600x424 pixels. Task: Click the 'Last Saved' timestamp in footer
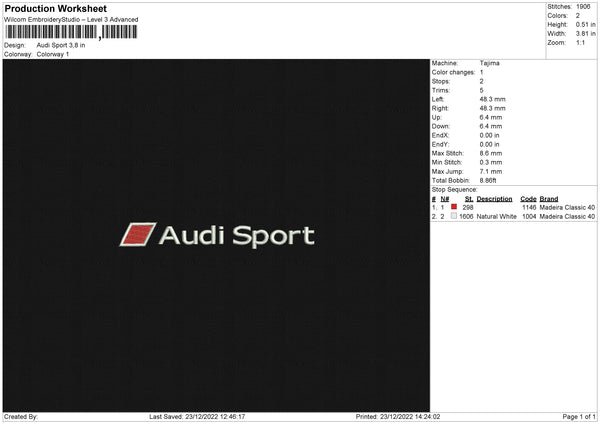click(x=197, y=417)
